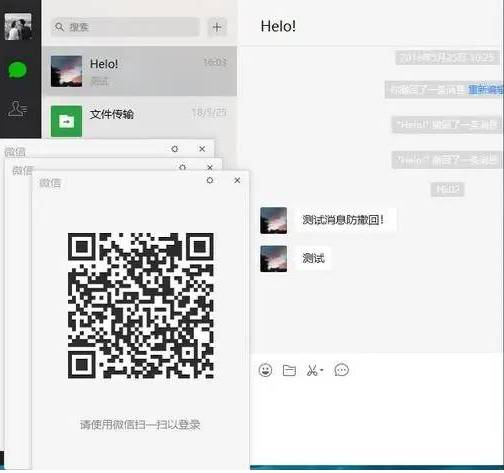The width and height of the screenshot is (504, 473).
Task: Click the QR code in the login window
Action: (x=141, y=305)
